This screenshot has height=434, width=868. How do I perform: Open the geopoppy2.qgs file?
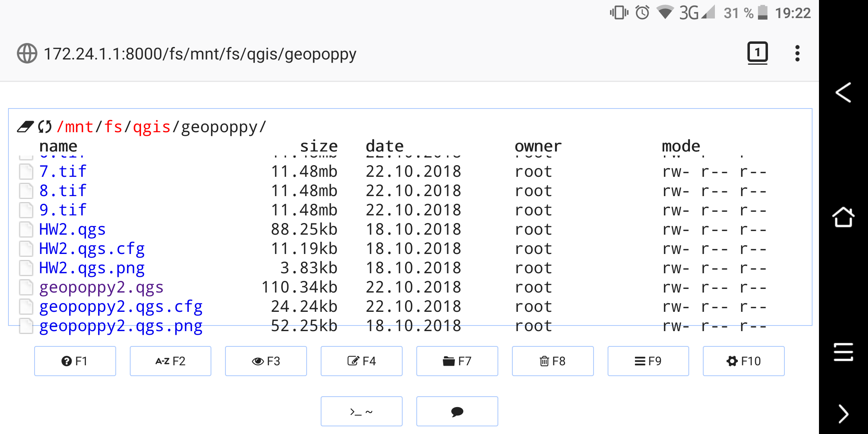point(101,287)
